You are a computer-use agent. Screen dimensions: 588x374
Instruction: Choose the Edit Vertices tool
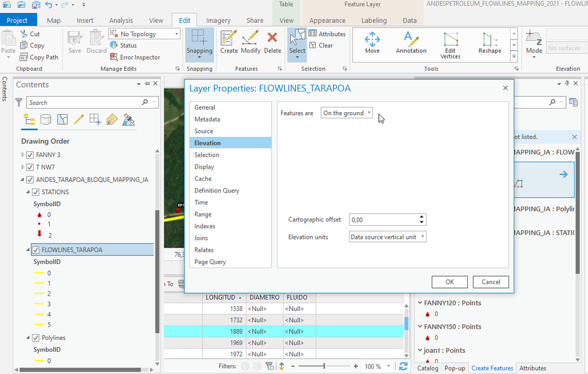[450, 45]
